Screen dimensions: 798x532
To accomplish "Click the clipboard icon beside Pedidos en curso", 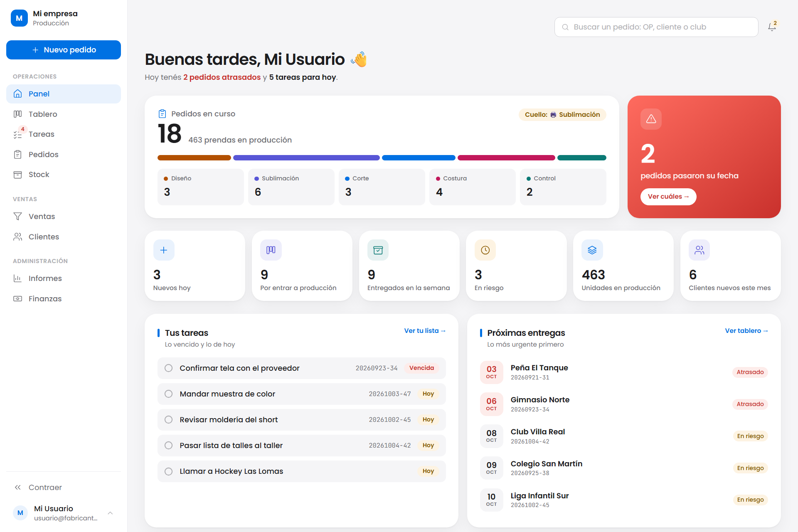I will tap(163, 114).
